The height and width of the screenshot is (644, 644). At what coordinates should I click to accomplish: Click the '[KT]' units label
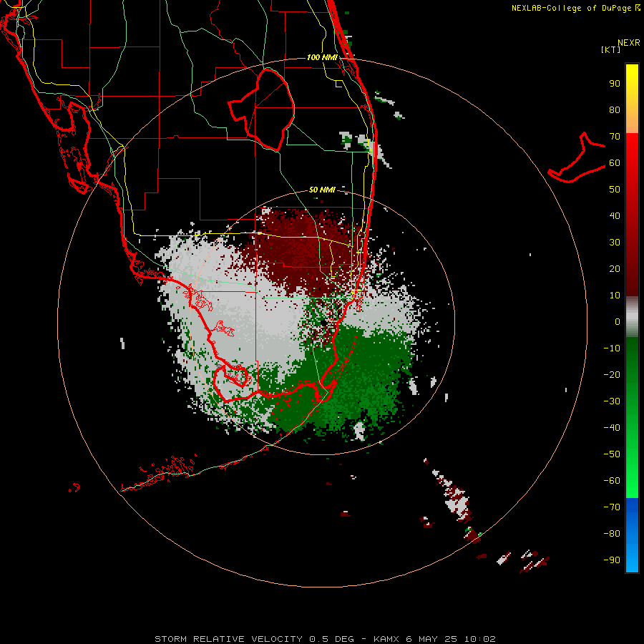pyautogui.click(x=611, y=49)
